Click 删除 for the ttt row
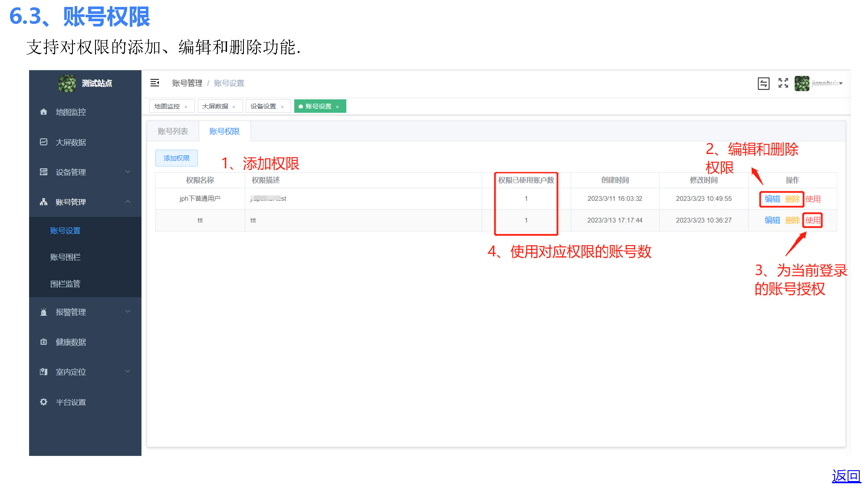The image size is (868, 488). click(x=792, y=220)
